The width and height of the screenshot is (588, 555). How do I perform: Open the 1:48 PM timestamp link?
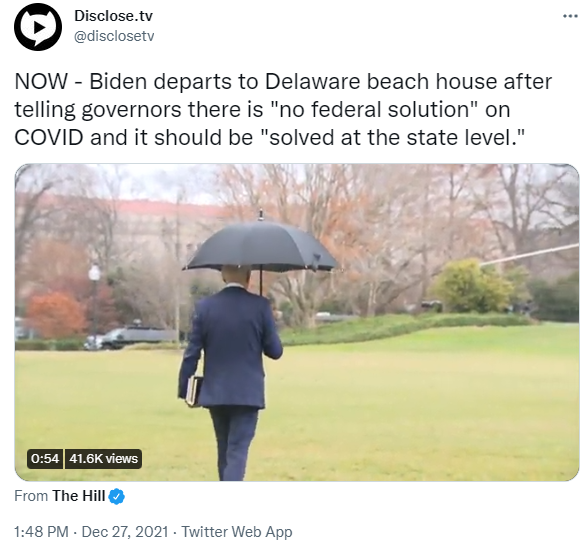41,532
